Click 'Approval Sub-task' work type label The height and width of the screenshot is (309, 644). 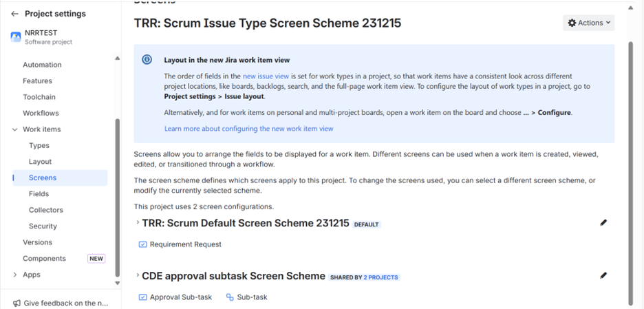(x=181, y=297)
